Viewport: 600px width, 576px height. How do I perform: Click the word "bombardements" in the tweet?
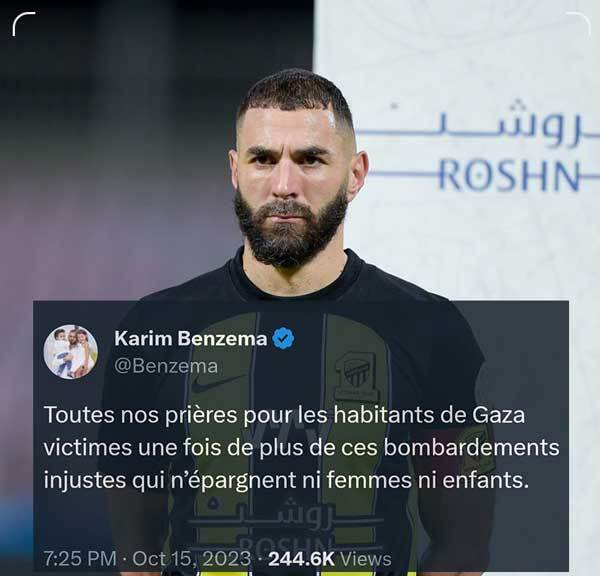click(x=471, y=447)
